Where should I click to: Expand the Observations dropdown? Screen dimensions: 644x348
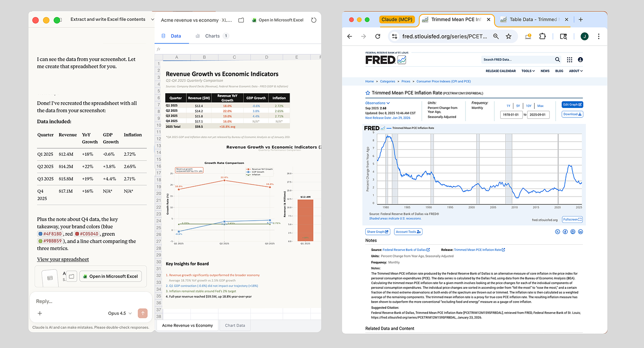point(378,103)
